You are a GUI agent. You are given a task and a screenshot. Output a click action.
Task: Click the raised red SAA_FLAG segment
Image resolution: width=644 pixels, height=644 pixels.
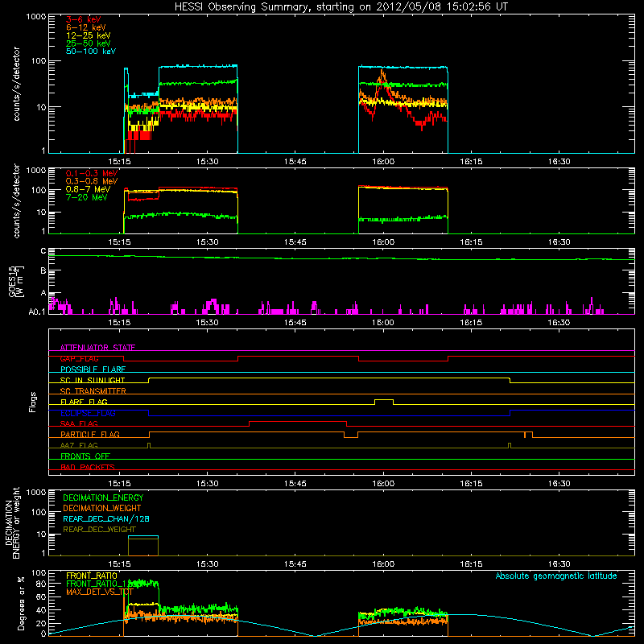[298, 421]
